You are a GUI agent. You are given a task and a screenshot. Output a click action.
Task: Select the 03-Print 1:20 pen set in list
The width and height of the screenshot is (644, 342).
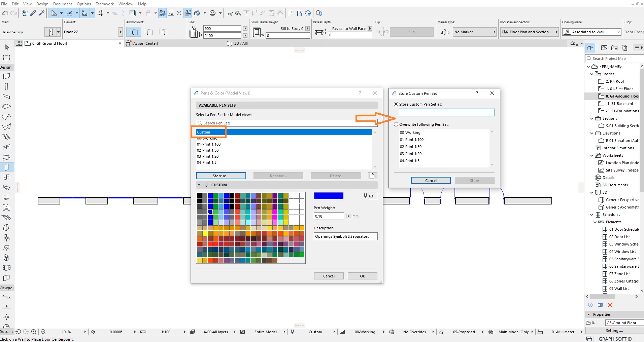point(208,156)
